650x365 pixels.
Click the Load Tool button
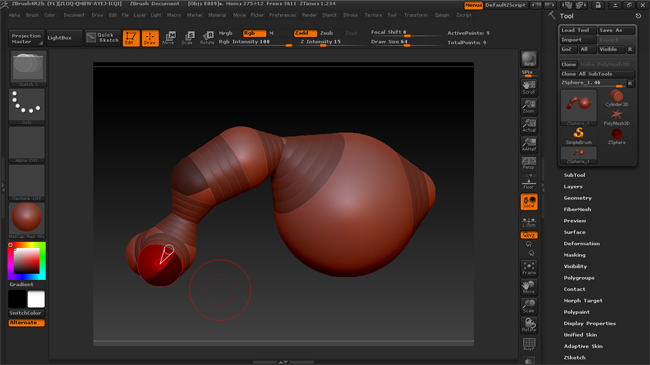pyautogui.click(x=578, y=30)
